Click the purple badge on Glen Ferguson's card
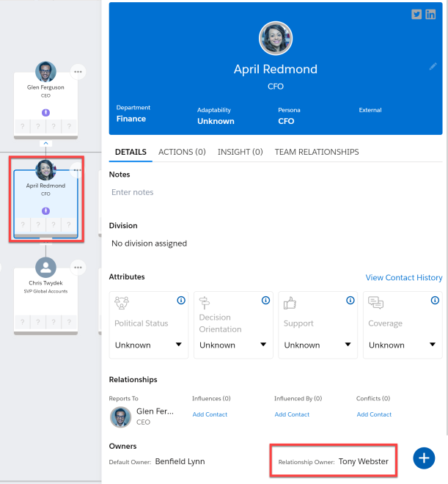 coord(45,113)
